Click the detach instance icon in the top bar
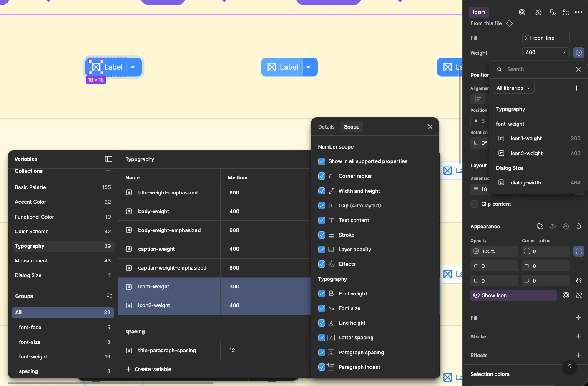The width and height of the screenshot is (588, 386). 538,12
